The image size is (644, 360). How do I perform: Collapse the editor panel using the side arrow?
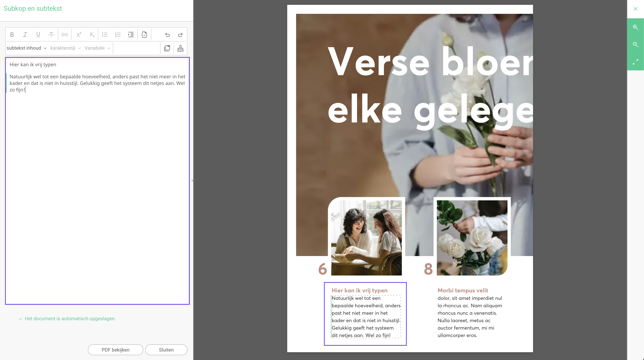pos(192,181)
